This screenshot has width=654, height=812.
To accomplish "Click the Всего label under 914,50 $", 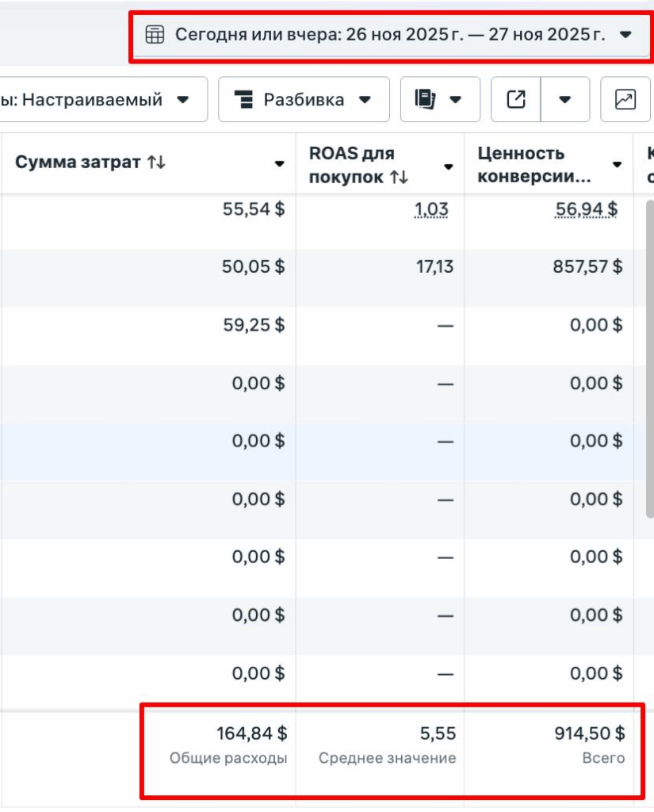I will [603, 758].
